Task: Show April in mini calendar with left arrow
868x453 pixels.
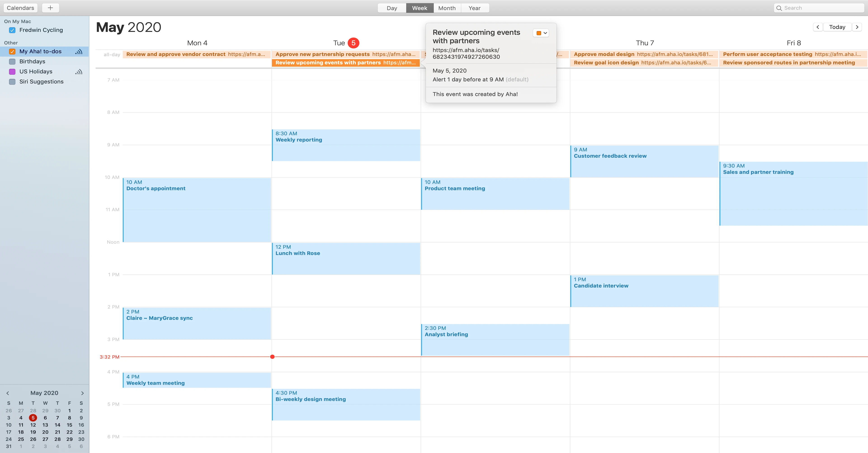Action: [7, 393]
